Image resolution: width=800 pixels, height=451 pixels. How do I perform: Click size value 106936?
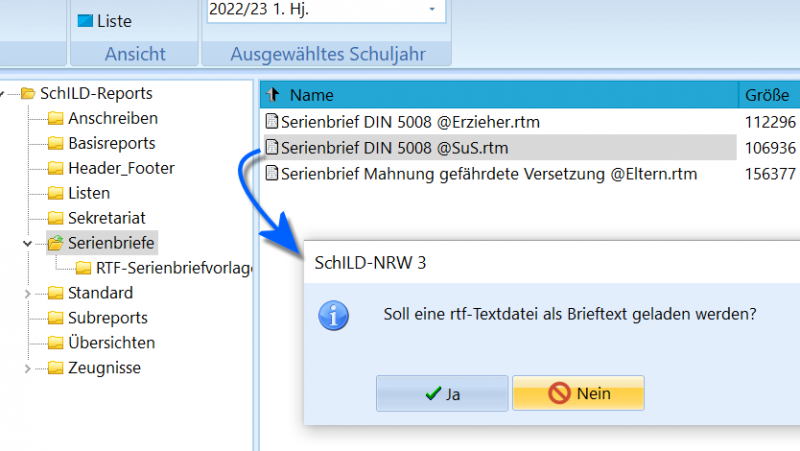770,148
